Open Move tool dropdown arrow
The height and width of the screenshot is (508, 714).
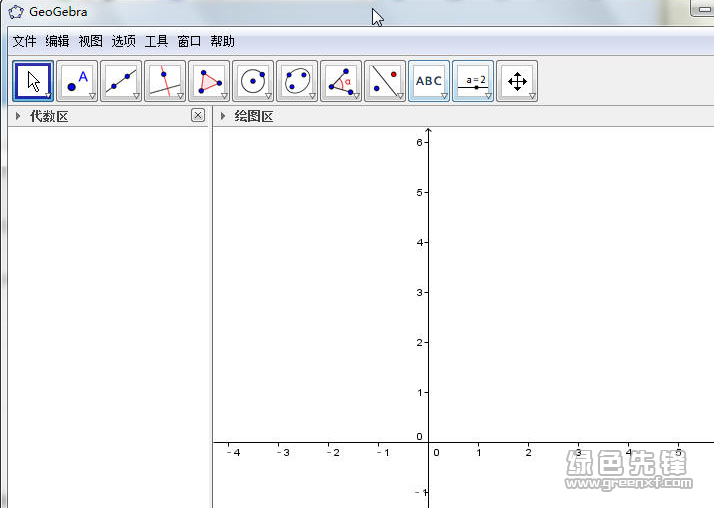click(48, 96)
